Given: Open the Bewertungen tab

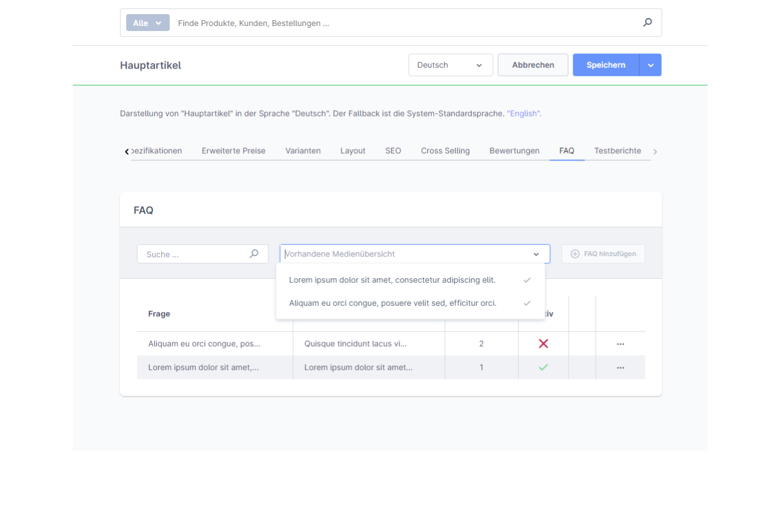Looking at the screenshot, I should pyautogui.click(x=514, y=151).
